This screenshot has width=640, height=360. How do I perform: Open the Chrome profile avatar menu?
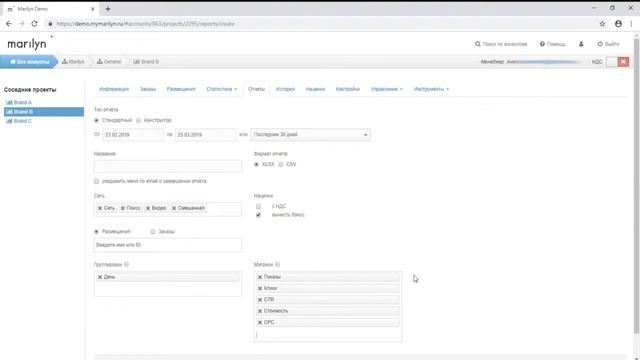[618, 24]
